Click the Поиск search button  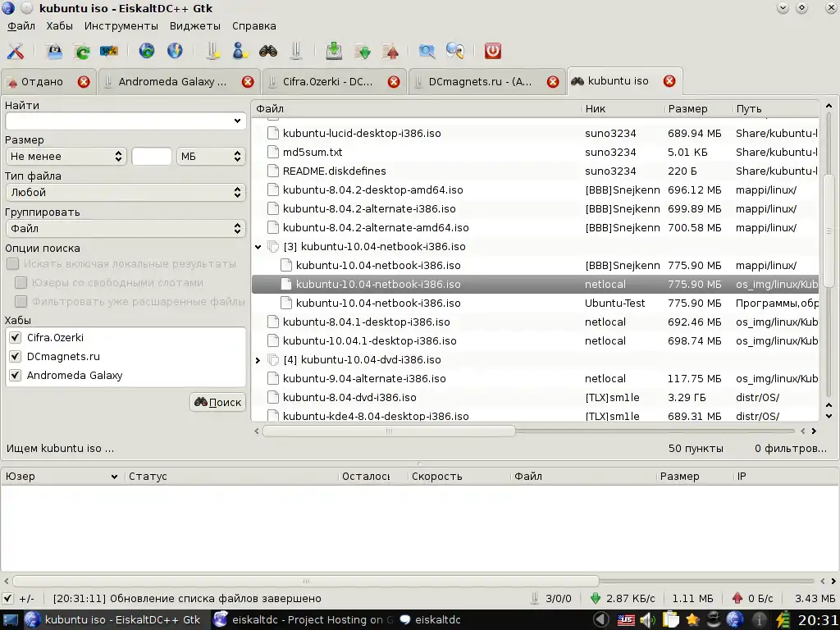click(217, 402)
